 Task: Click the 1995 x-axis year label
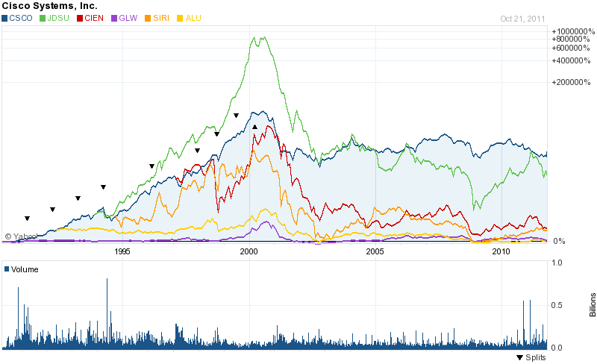(122, 251)
